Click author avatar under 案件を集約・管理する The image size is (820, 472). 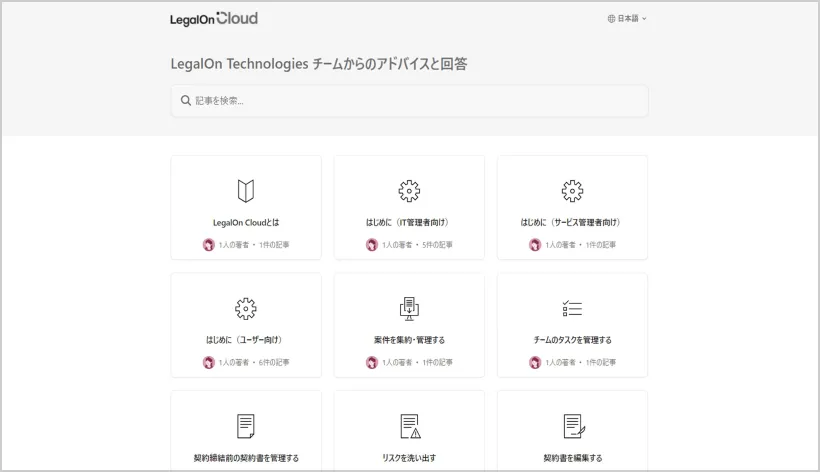coord(372,362)
